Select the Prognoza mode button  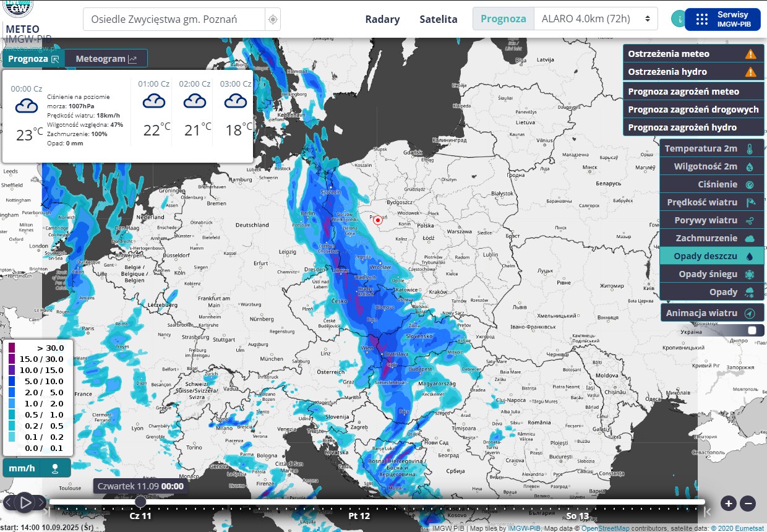coord(503,19)
